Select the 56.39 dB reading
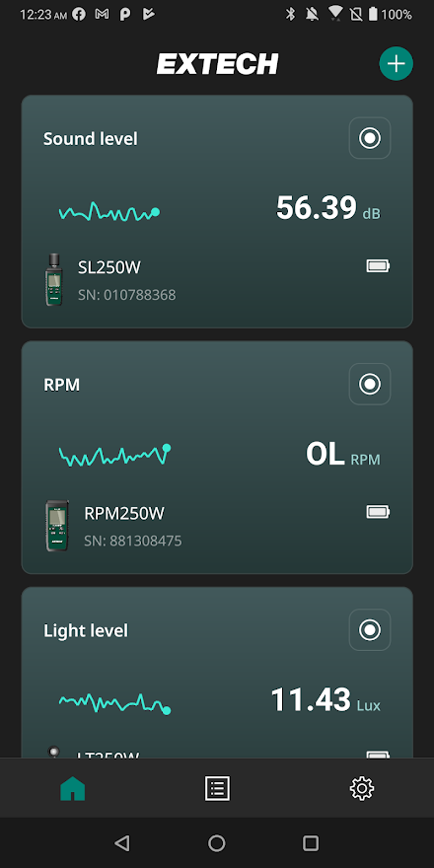The height and width of the screenshot is (868, 434). pyautogui.click(x=328, y=208)
